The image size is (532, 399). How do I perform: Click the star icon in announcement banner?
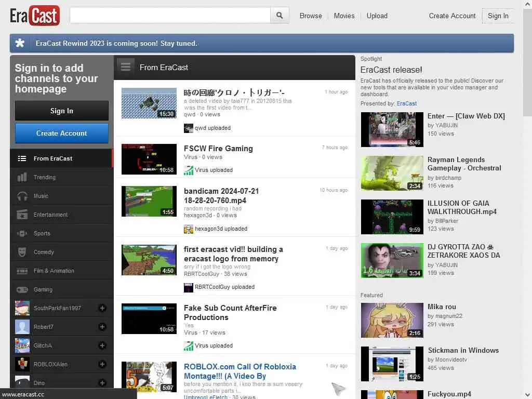coord(20,43)
